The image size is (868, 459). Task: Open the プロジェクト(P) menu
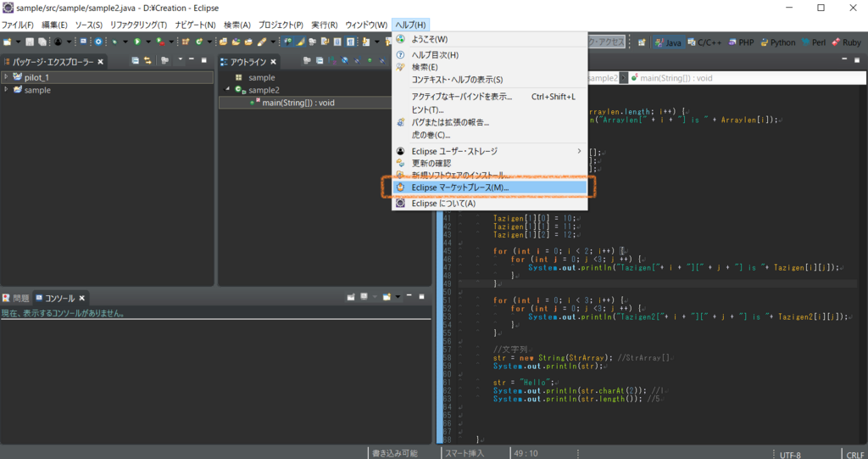(x=281, y=25)
